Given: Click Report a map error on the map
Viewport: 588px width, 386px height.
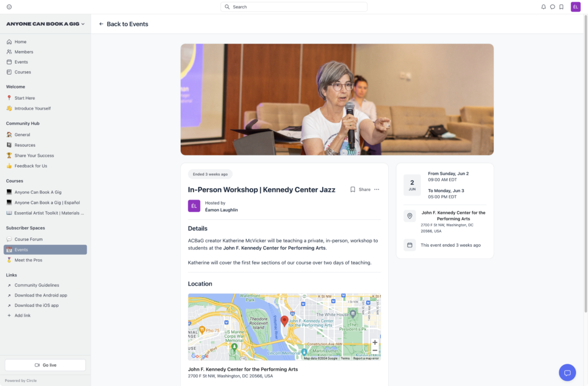Looking at the screenshot, I should click(x=366, y=358).
